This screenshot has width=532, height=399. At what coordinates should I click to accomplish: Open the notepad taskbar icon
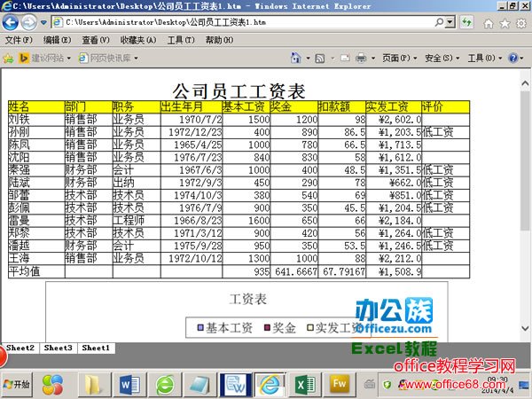pyautogui.click(x=199, y=385)
